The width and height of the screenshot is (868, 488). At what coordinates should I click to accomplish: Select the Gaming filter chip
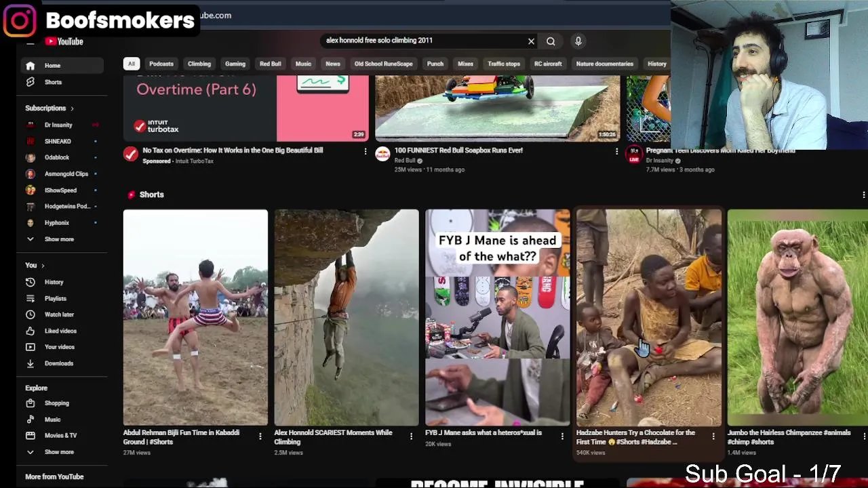click(x=235, y=64)
